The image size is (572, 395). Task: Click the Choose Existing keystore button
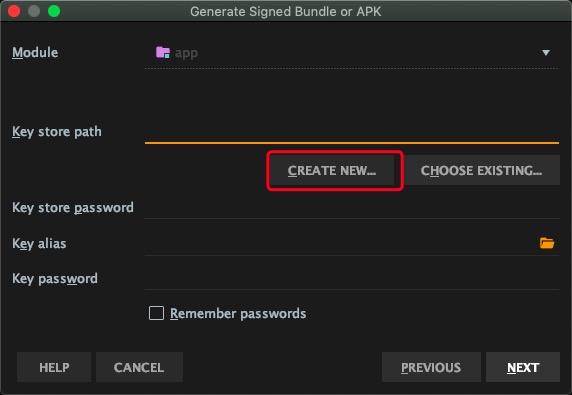[481, 170]
